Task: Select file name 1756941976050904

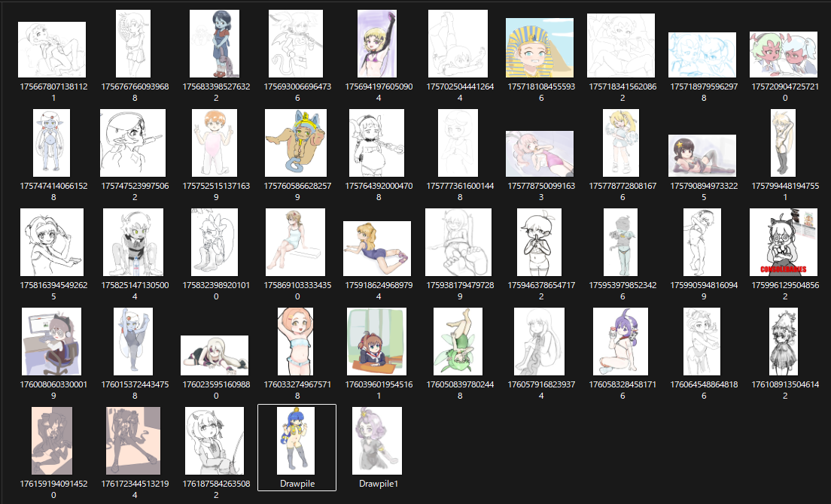Action: (x=379, y=92)
